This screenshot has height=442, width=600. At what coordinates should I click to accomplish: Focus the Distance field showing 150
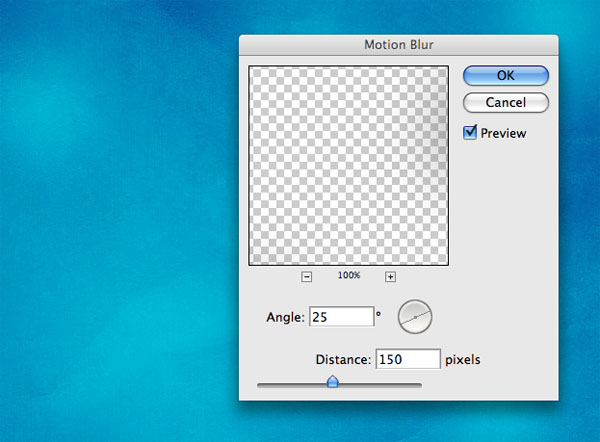(x=408, y=359)
